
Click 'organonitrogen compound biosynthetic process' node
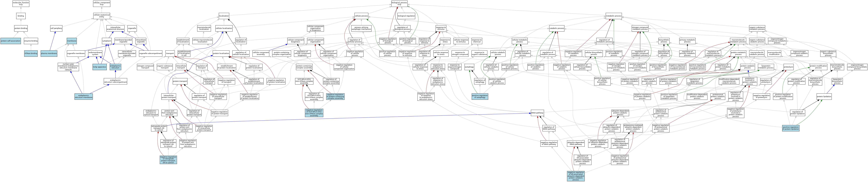click(857, 67)
